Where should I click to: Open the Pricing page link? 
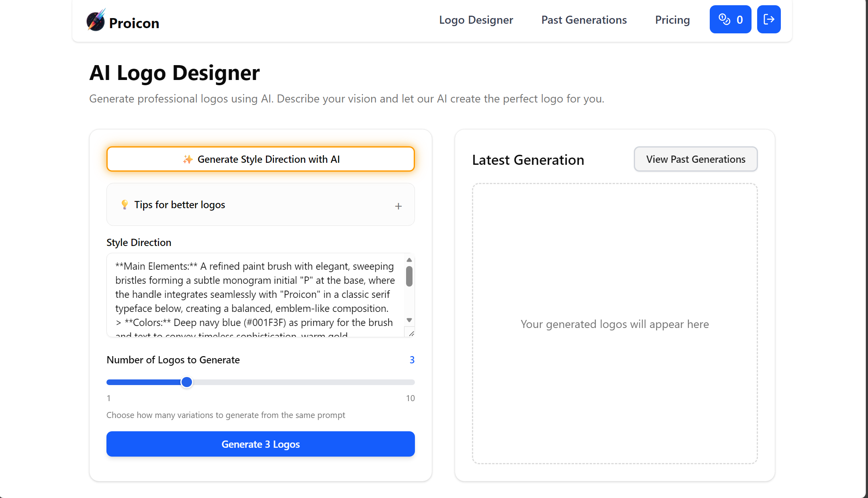672,20
